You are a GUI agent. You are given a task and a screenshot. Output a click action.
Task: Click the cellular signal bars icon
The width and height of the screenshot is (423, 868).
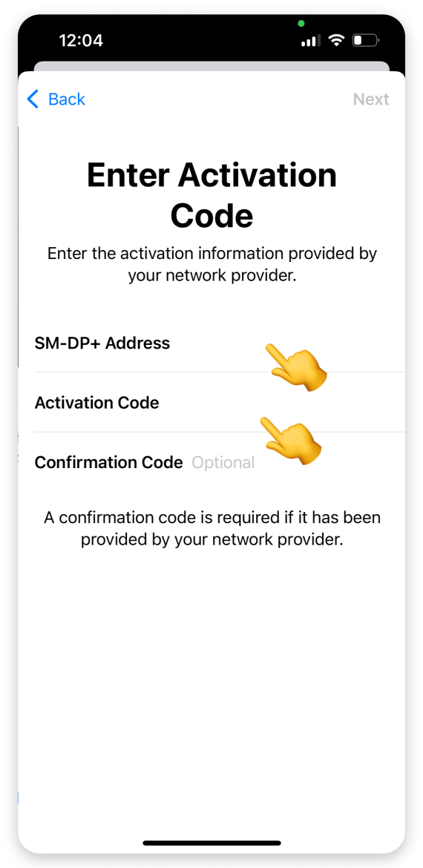[x=311, y=40]
